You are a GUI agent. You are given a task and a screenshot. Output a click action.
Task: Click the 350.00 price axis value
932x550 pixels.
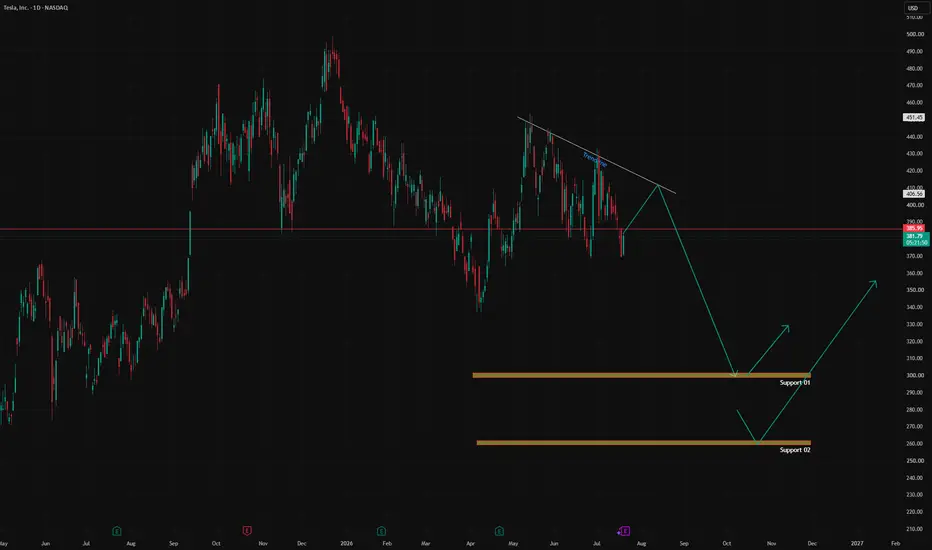(915, 290)
